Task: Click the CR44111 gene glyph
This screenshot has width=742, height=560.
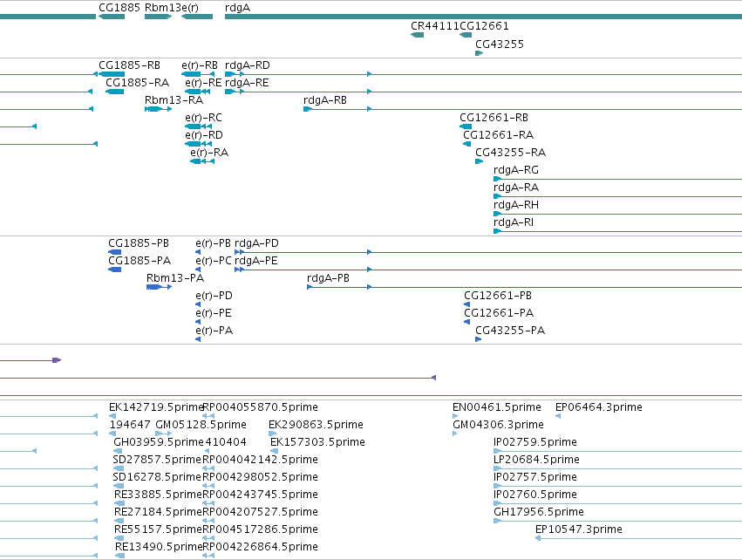Action: pos(418,35)
